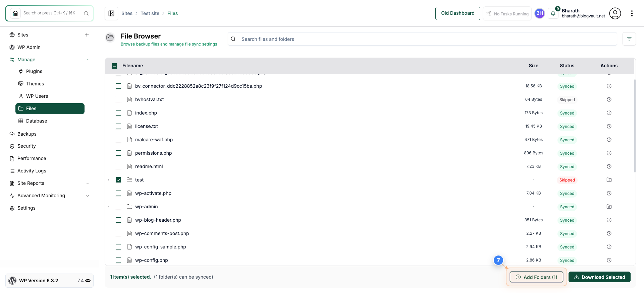
Task: Check the bvhostval.txt checkbox
Action: (x=118, y=99)
